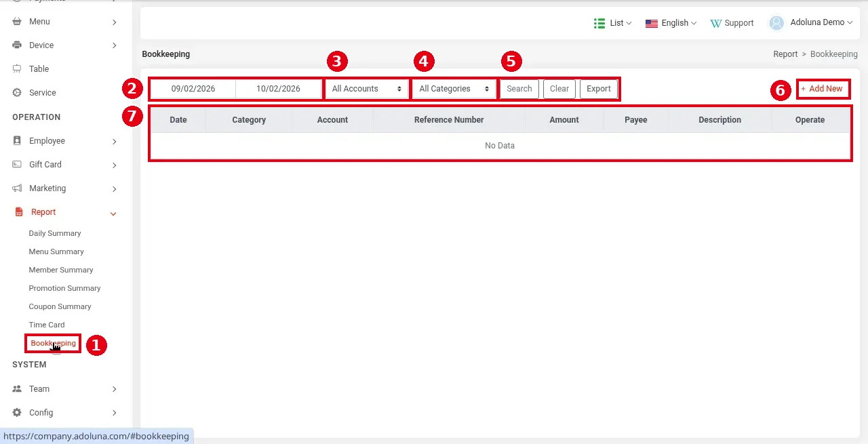Screen dimensions: 868x444
Task: Click the Clear button
Action: 559,89
